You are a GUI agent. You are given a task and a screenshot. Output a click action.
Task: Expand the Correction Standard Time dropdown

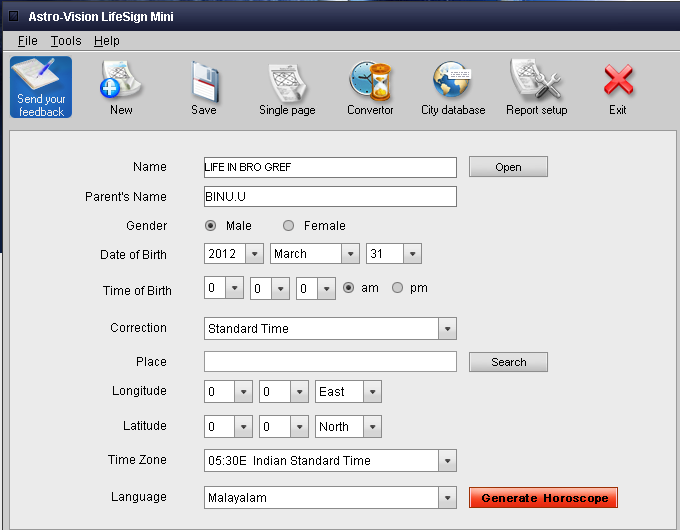click(x=447, y=328)
